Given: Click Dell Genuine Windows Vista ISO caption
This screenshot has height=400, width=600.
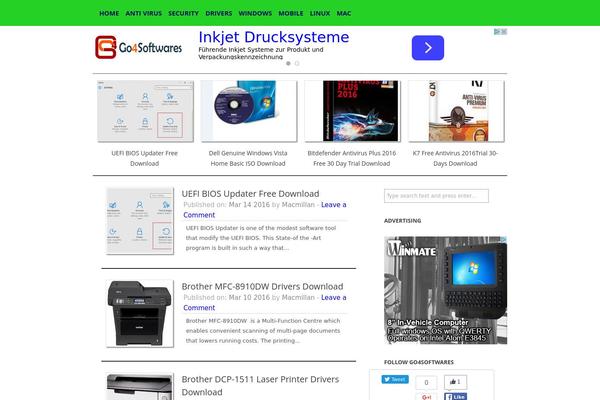Looking at the screenshot, I should pyautogui.click(x=248, y=158).
